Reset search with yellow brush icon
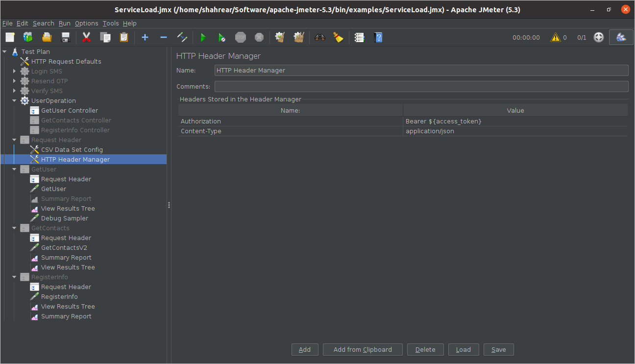Viewport: 635px width, 364px height. 339,37
